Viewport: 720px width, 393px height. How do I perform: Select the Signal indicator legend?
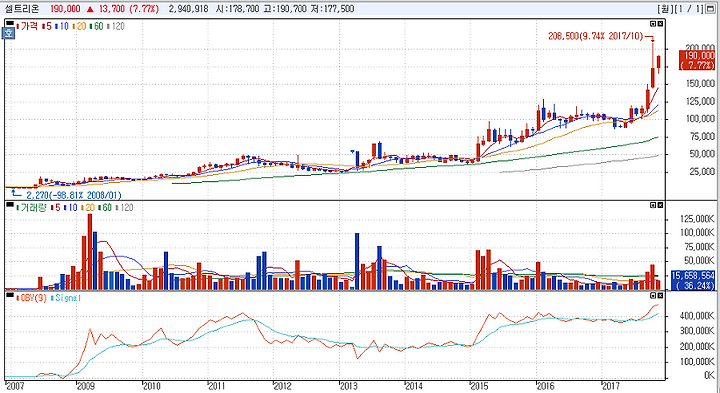67,298
